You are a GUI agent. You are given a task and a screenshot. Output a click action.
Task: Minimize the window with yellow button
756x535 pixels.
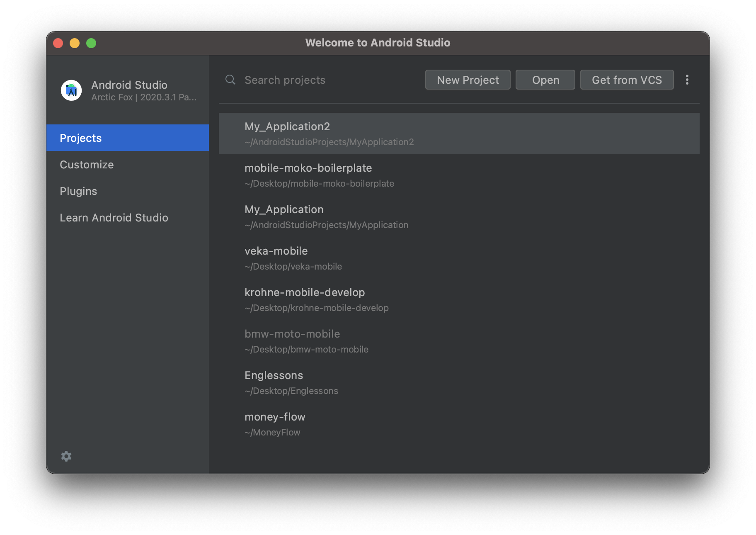point(75,43)
